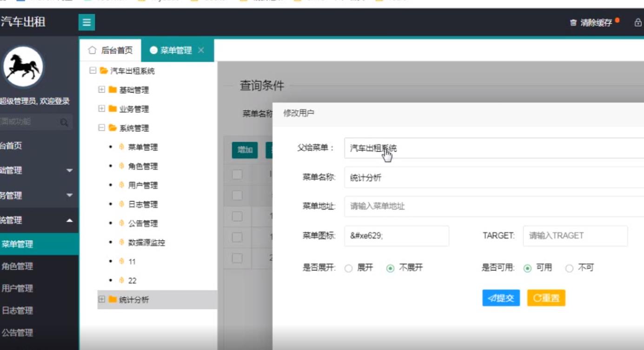
Task: Tick the fourth table row checkbox
Action: tap(237, 258)
